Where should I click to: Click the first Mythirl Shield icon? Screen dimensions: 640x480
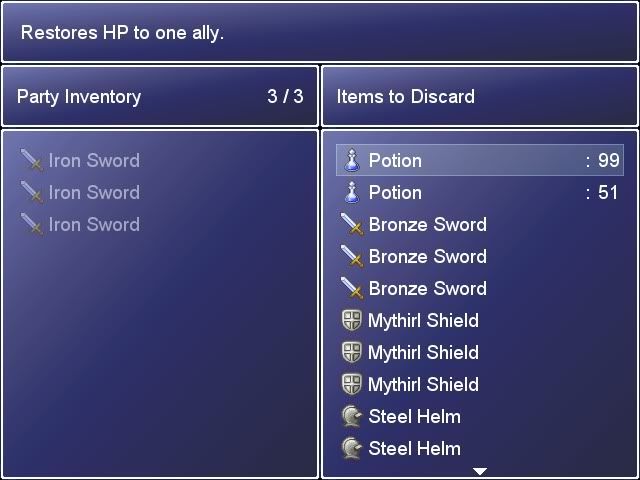351,320
